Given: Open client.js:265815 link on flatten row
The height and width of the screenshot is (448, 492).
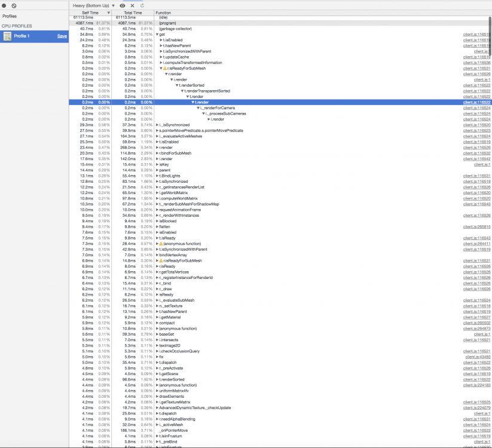Looking at the screenshot, I should [476, 226].
